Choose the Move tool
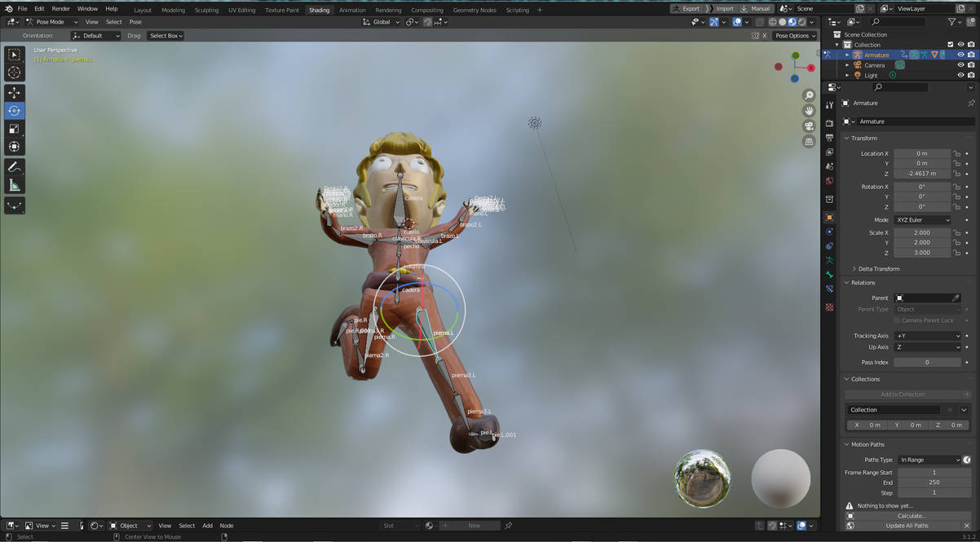The image size is (980, 542). (x=14, y=93)
